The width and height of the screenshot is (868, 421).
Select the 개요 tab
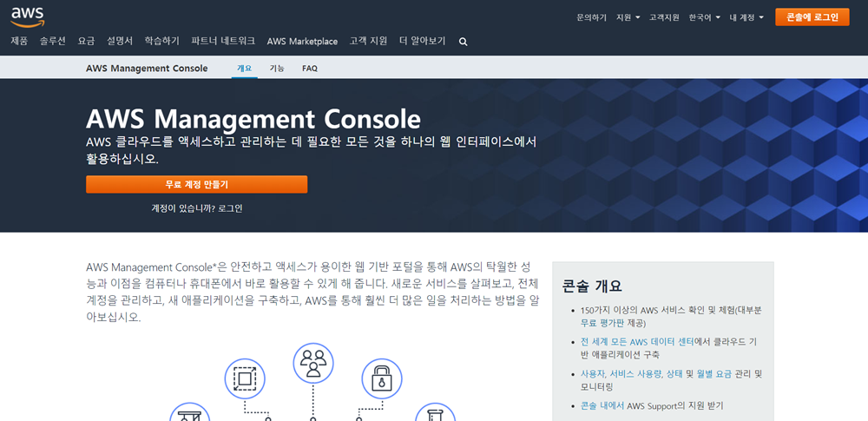(244, 68)
